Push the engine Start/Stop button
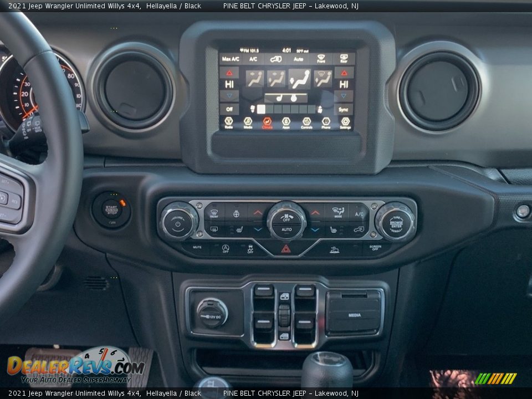 (x=111, y=210)
